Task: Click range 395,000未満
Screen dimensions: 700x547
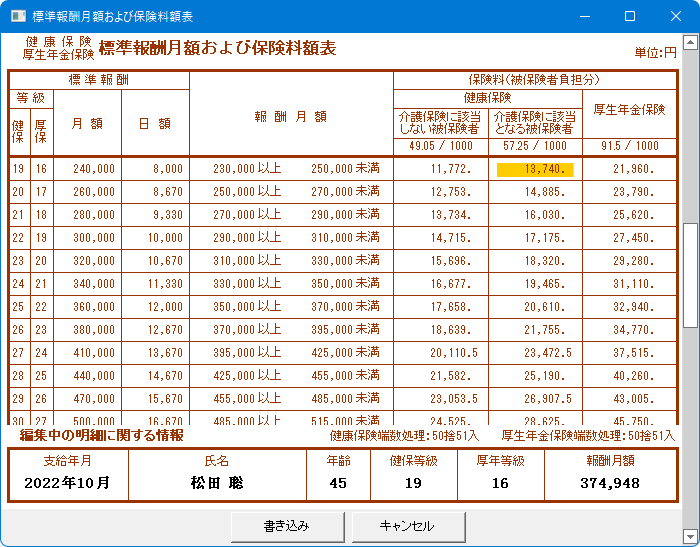Action: click(345, 330)
